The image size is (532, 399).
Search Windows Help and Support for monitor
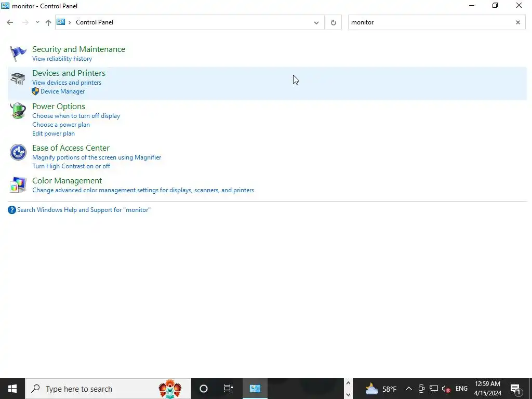tap(84, 210)
